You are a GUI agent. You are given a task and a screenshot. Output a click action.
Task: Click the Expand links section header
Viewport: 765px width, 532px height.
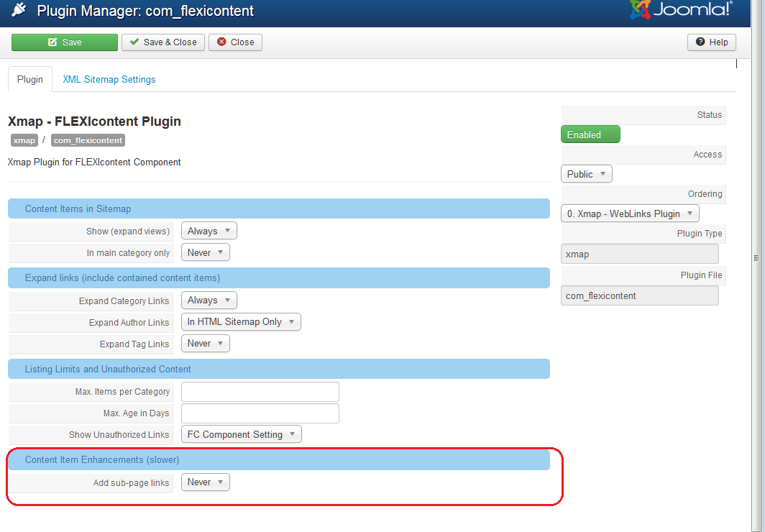coord(279,278)
